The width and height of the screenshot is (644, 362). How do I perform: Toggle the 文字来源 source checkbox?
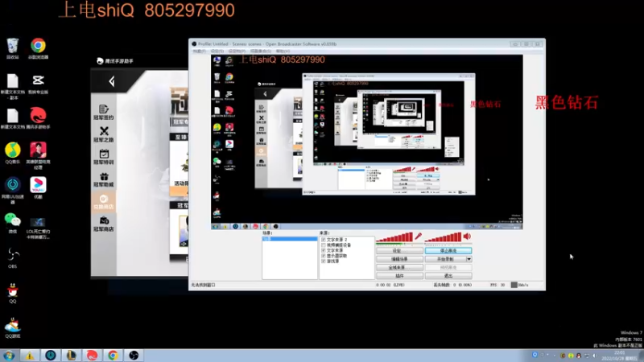coord(324,250)
